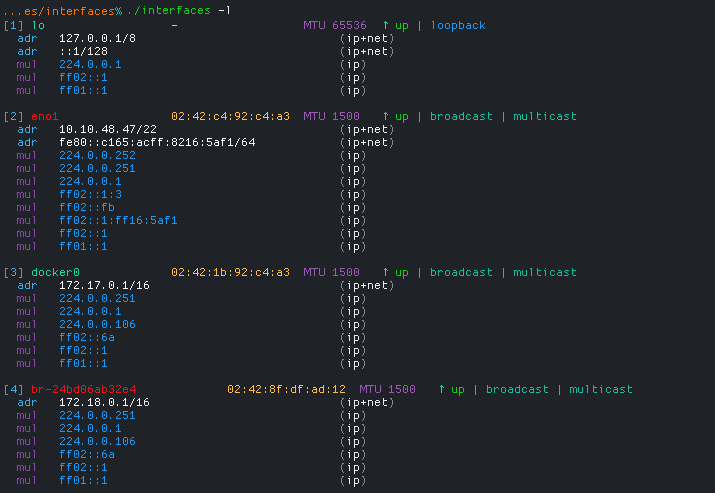Viewport: 715px width, 493px height.
Task: Select interface index '[4]'
Action: (x=13, y=389)
